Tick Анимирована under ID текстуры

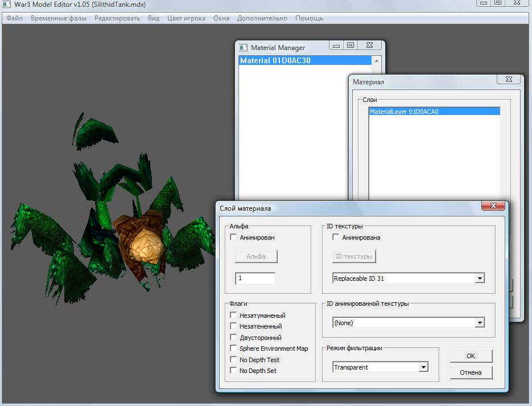pos(336,237)
